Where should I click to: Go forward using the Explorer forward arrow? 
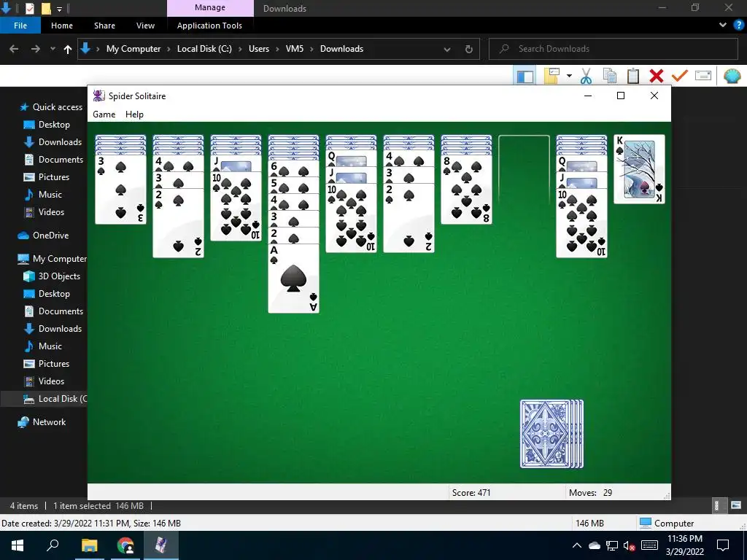tap(36, 49)
